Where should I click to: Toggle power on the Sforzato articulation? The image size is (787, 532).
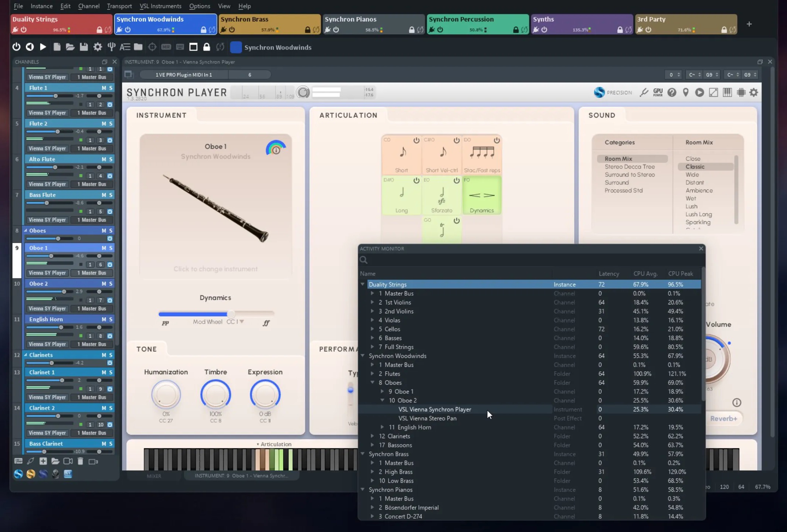(456, 181)
